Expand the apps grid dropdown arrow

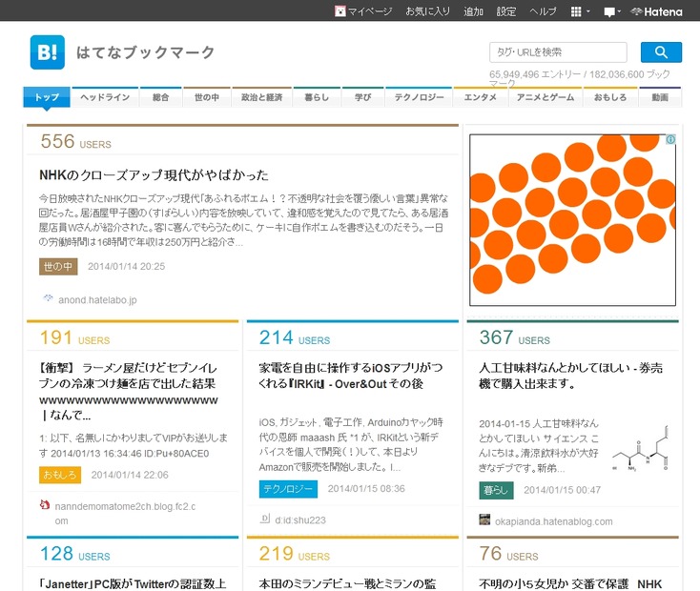coord(588,11)
